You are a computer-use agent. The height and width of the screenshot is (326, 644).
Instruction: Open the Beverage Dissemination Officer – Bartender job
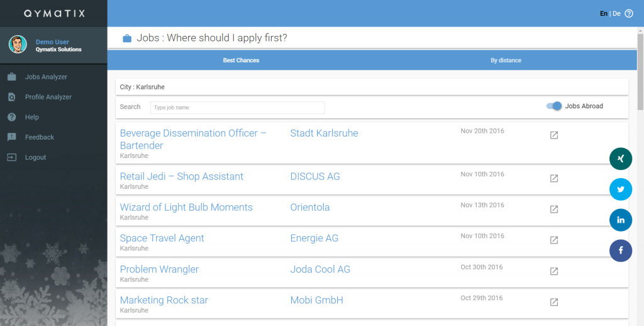pyautogui.click(x=193, y=139)
